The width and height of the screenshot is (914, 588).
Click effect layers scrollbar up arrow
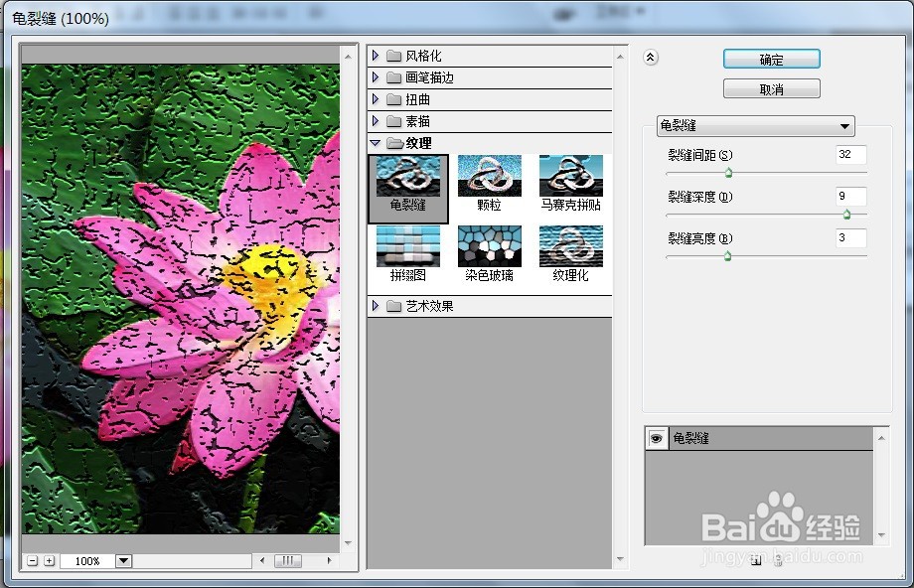pos(881,438)
